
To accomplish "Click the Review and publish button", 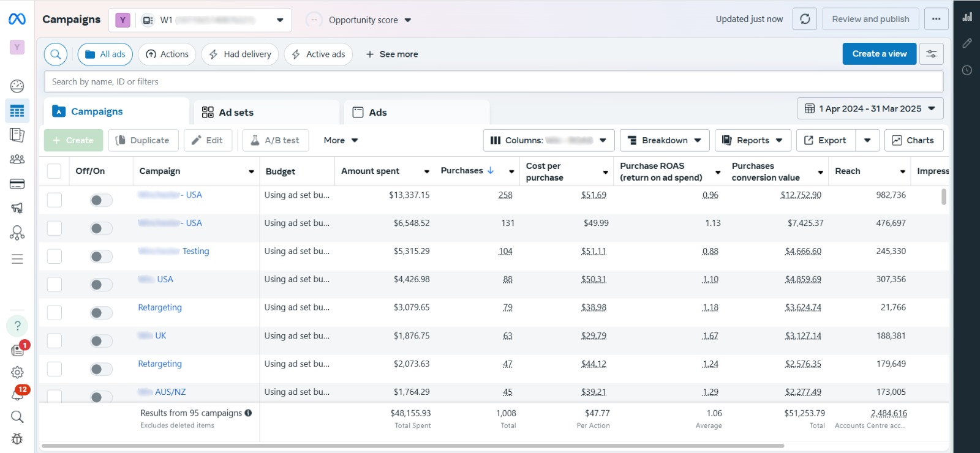I will pyautogui.click(x=870, y=19).
